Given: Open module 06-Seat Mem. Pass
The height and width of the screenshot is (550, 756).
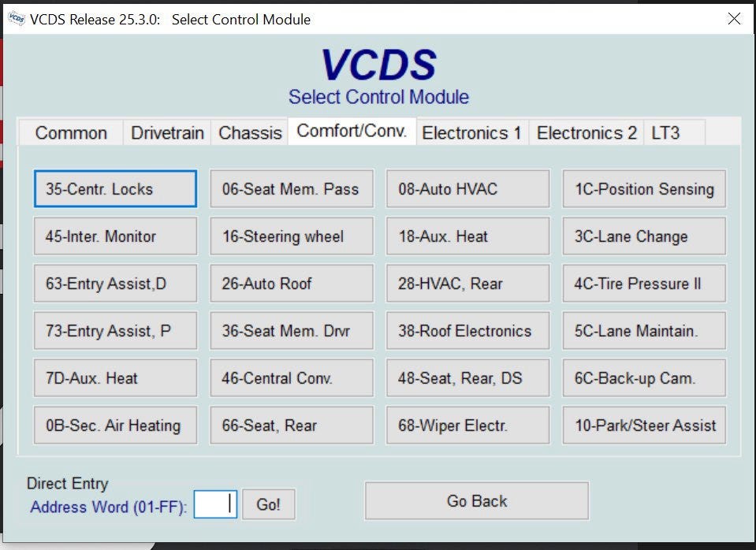Looking at the screenshot, I should click(291, 188).
